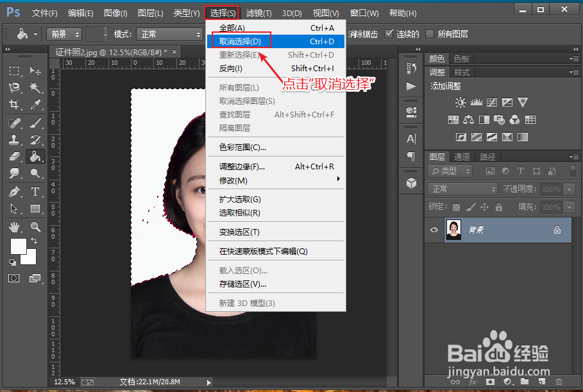This screenshot has height=392, width=583.
Task: Open the 不透明度 percentage dropdown
Action: click(x=568, y=189)
